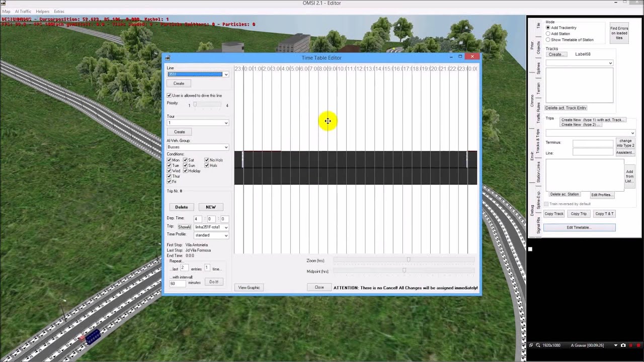Switch to the Splines side tab
This screenshot has width=644, height=362.
click(x=538, y=68)
